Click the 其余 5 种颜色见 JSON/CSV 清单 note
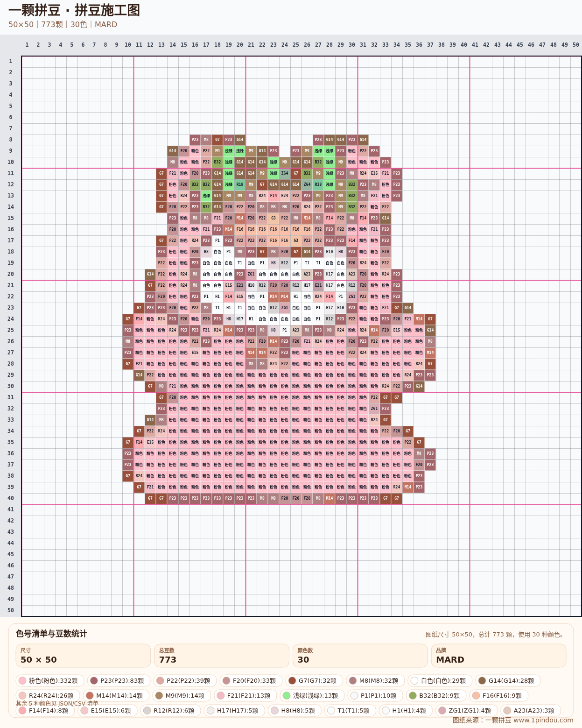Image resolution: width=582 pixels, height=728 pixels. tap(57, 703)
